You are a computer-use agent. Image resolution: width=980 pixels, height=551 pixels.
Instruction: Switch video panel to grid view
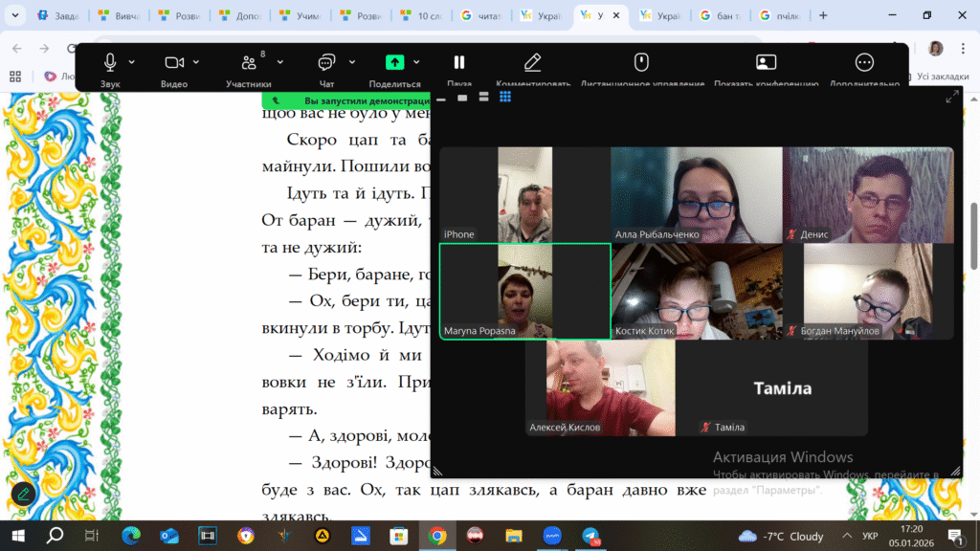point(505,97)
